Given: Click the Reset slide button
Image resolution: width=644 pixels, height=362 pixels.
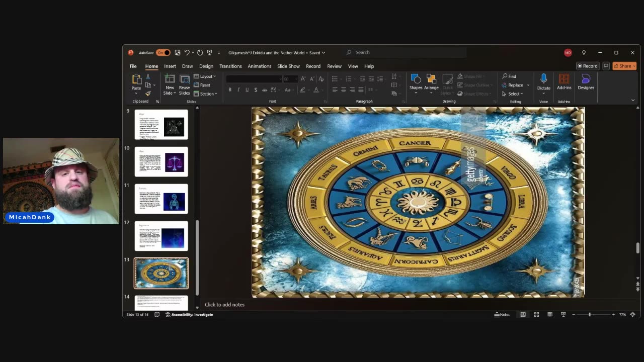Looking at the screenshot, I should pos(202,85).
